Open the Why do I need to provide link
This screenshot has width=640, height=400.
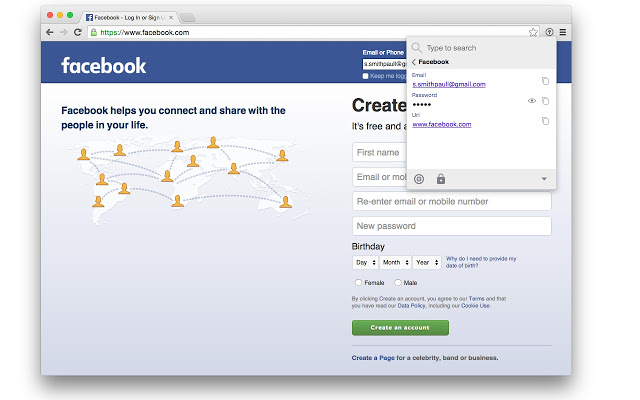tap(481, 262)
